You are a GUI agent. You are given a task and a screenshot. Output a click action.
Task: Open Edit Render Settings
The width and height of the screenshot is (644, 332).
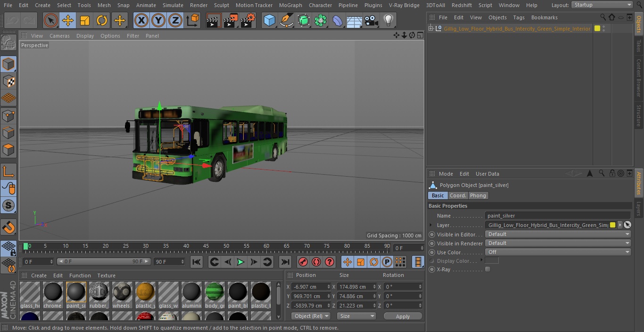point(248,20)
